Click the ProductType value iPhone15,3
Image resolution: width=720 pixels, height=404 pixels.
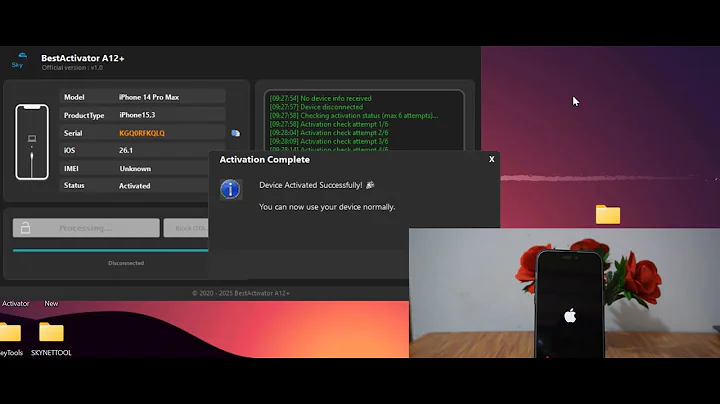click(137, 115)
